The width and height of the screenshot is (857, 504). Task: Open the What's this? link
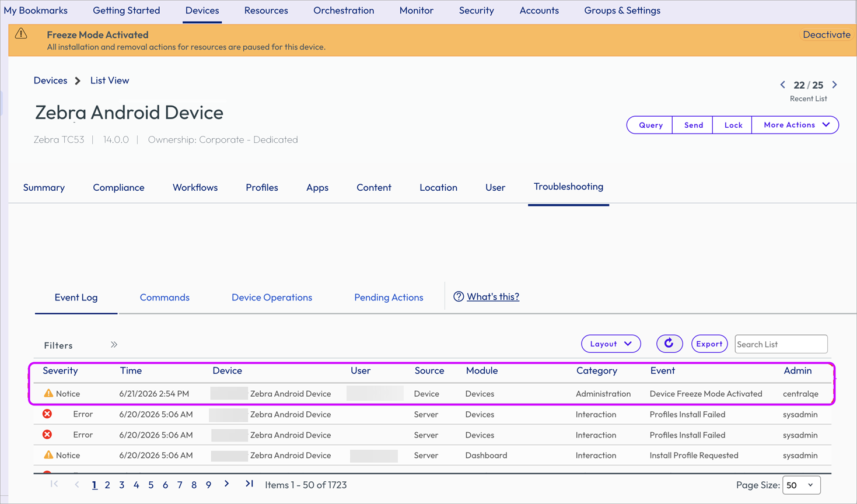493,296
